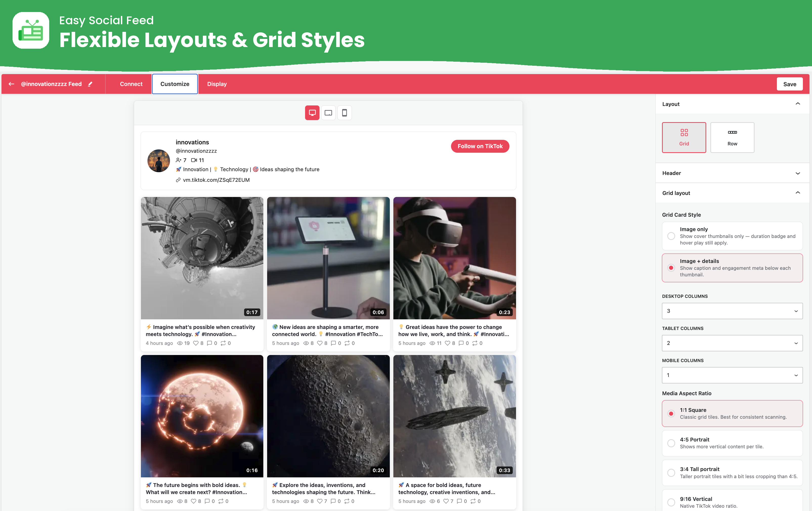The image size is (812, 511).
Task: Open the 0:23 VR headset video thumbnail
Action: 455,258
